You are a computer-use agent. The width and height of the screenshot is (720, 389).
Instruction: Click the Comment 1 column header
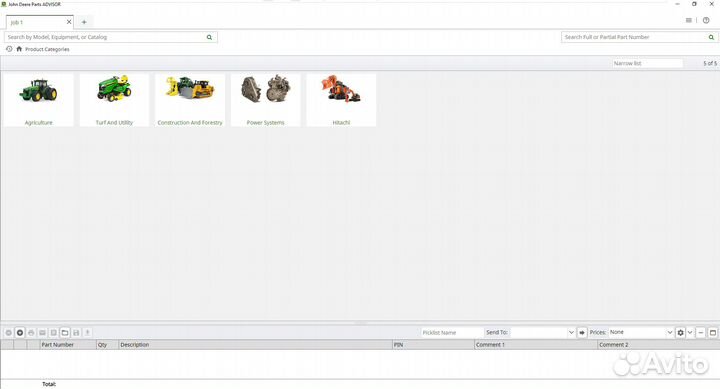[x=536, y=344]
